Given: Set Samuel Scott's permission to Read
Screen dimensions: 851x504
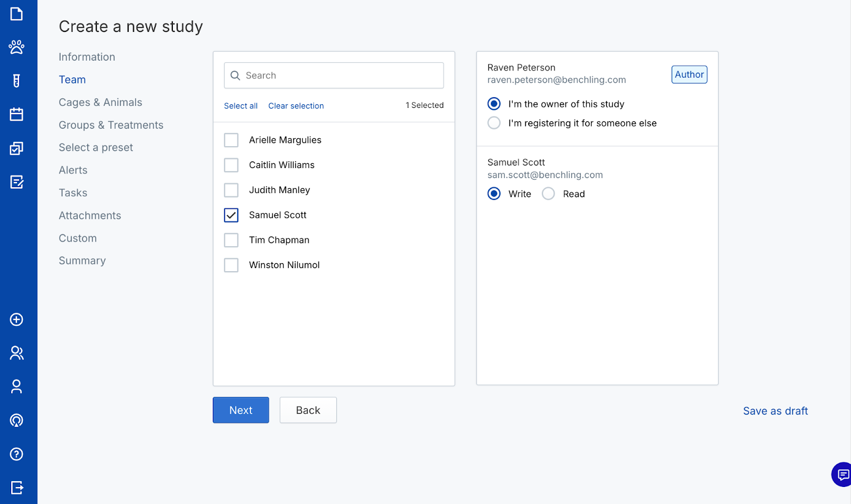Looking at the screenshot, I should click(548, 194).
